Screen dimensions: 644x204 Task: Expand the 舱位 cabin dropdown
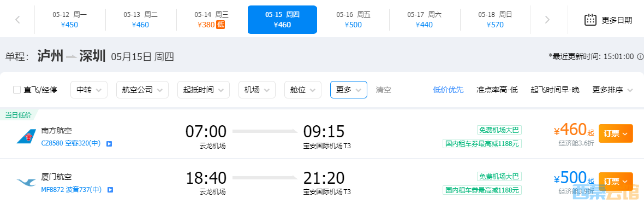[303, 90]
